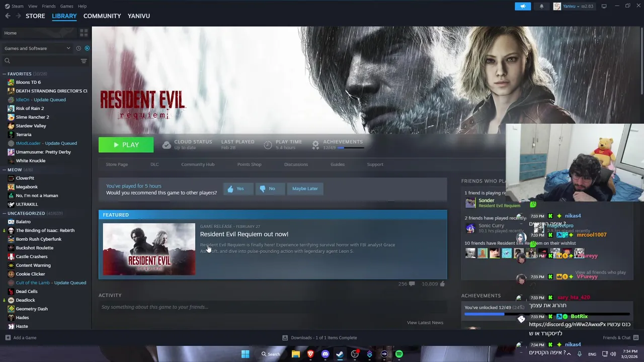Go forward with the right navigation arrow
644x362 pixels.
tap(19, 16)
